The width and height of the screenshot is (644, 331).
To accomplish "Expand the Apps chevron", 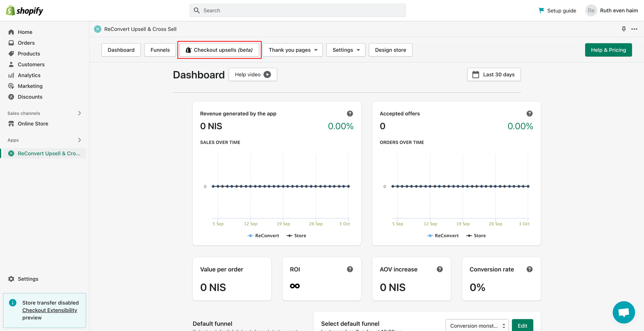I will point(79,140).
